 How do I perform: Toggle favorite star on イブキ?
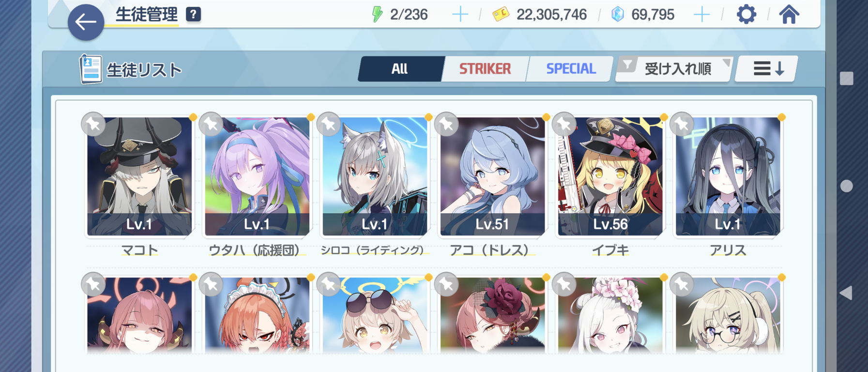point(564,124)
